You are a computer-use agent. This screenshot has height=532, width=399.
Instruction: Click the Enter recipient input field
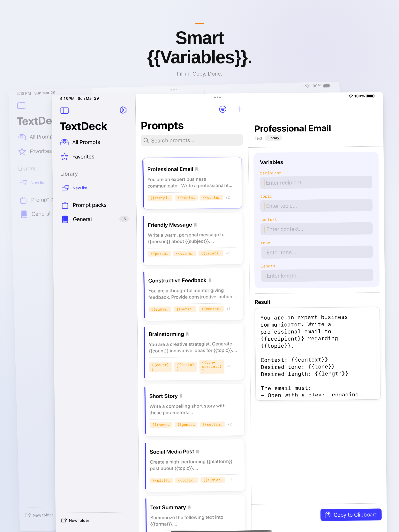[316, 182]
